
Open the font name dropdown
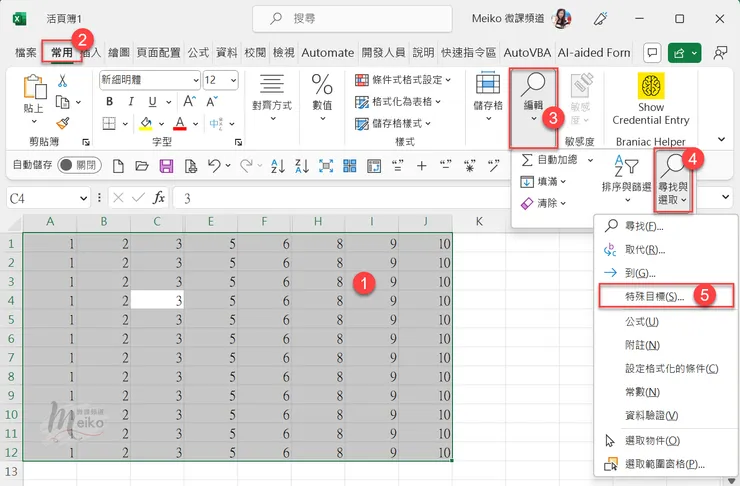[196, 80]
